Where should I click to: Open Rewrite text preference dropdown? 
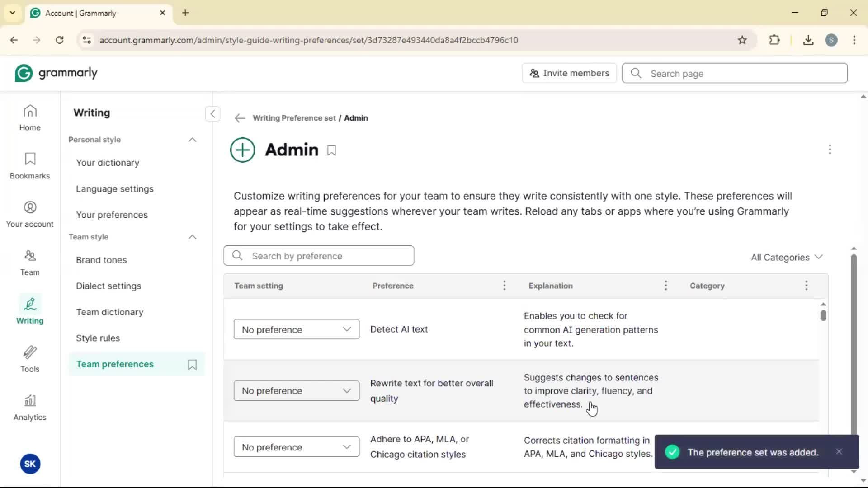(296, 391)
